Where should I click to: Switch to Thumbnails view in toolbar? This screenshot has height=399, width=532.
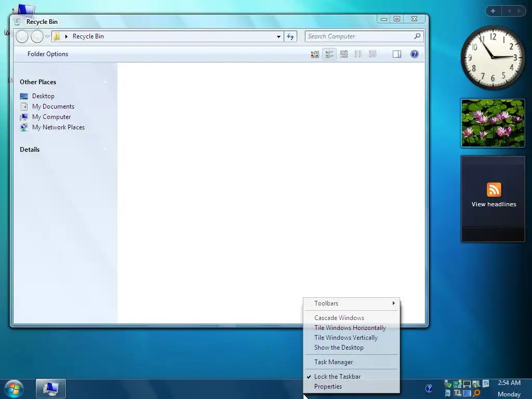pyautogui.click(x=315, y=54)
